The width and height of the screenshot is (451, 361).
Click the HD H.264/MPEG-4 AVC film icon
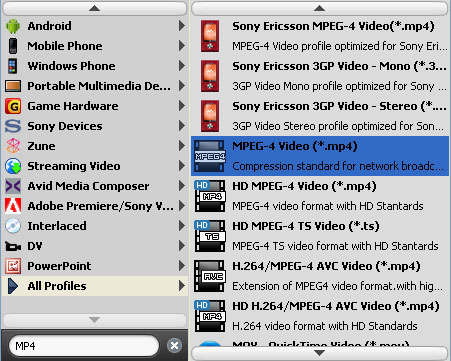[210, 316]
